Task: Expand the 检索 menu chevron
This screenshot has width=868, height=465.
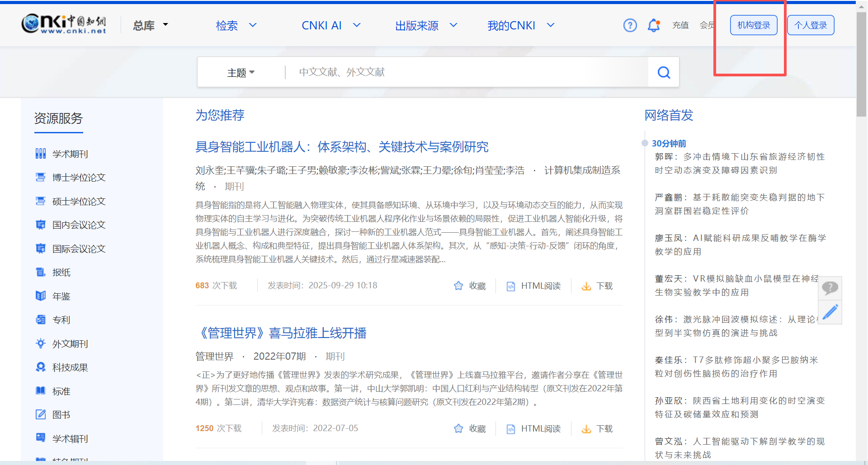Action: tap(253, 25)
